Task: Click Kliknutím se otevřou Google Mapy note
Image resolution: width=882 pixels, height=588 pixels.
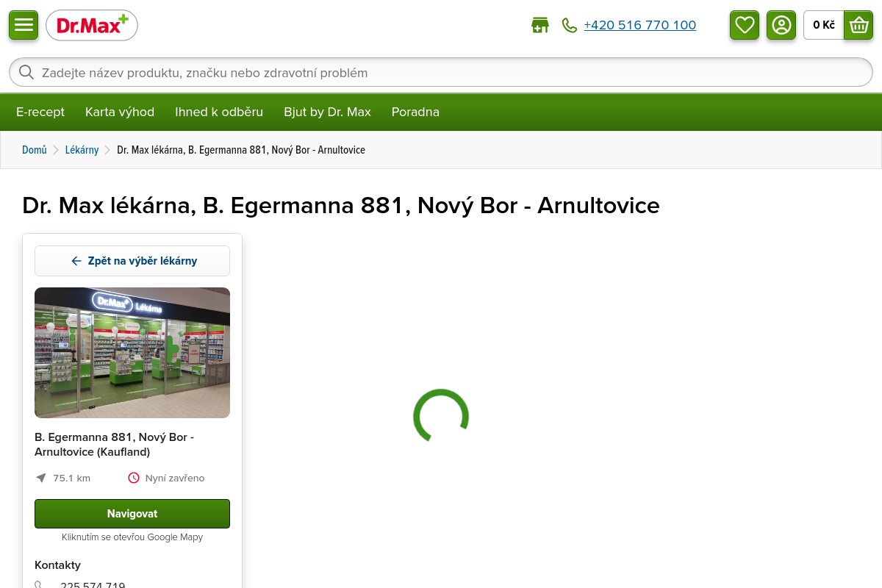Action: tap(132, 537)
